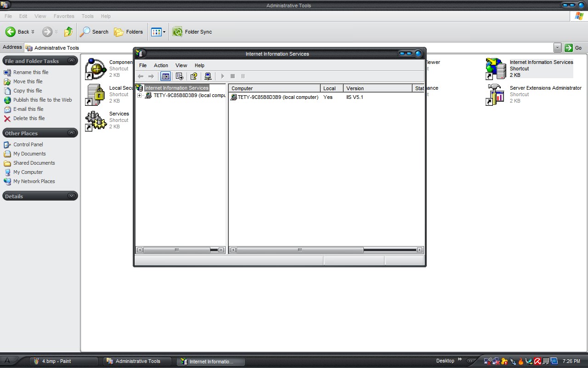
Task: Expand the Desktop toolbar chevron on taskbar
Action: [x=459, y=360]
